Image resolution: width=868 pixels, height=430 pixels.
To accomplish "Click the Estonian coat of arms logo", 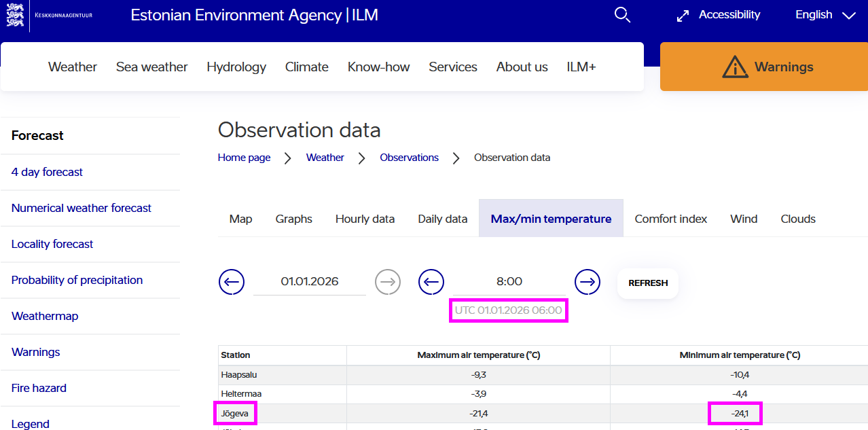I will [x=15, y=15].
